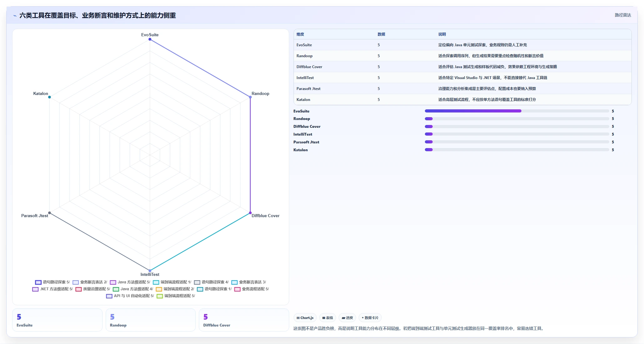644x344 pixels.
Task: Click the IntelliTest progress bar
Action: coord(517,134)
